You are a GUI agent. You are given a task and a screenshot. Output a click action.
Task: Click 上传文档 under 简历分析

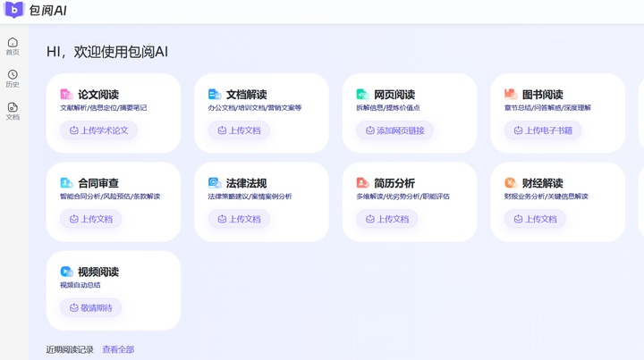(387, 219)
